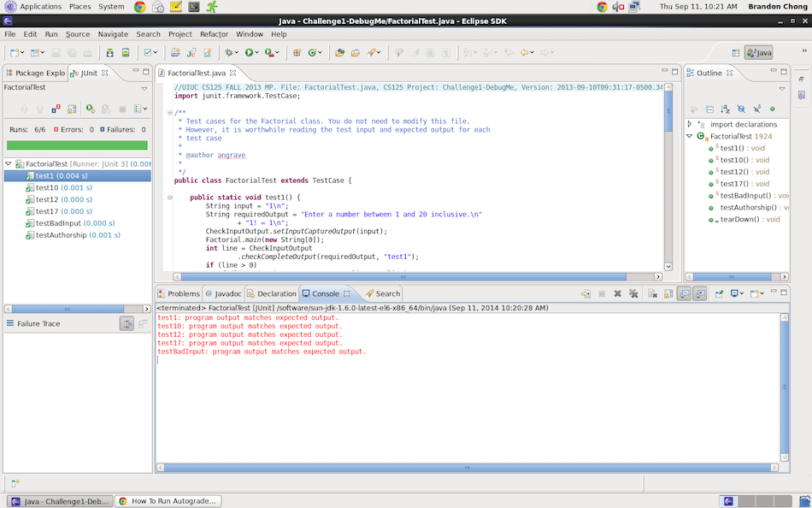Click the Debug bug icon in toolbar
This screenshot has height=508, width=812.
229,53
